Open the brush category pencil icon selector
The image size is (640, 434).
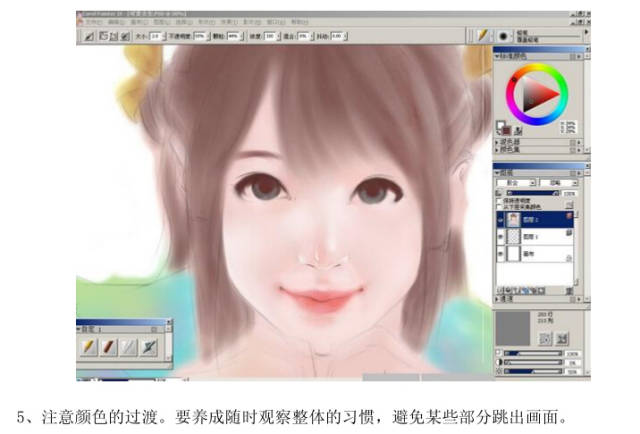click(483, 36)
